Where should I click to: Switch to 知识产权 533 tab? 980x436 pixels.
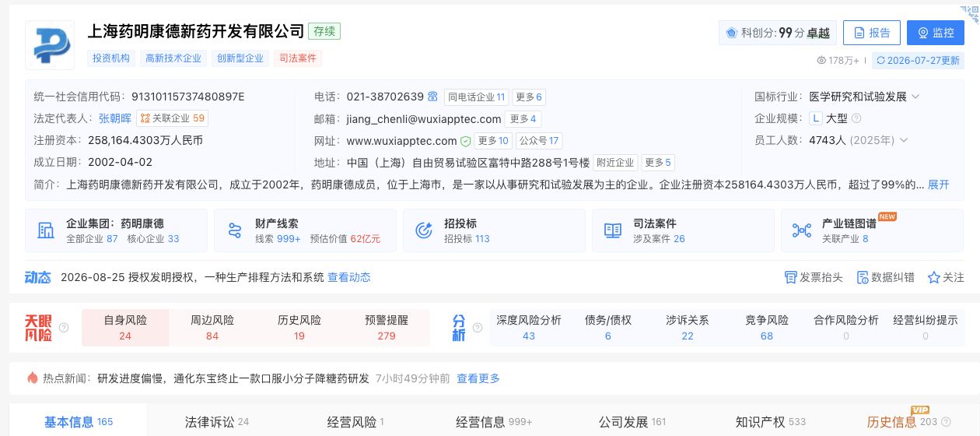(771, 422)
